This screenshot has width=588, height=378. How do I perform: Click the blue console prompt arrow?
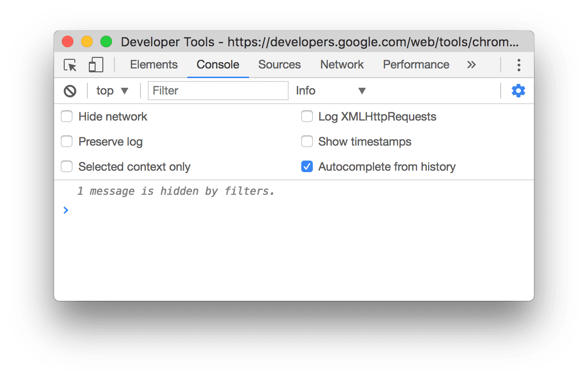click(x=66, y=210)
